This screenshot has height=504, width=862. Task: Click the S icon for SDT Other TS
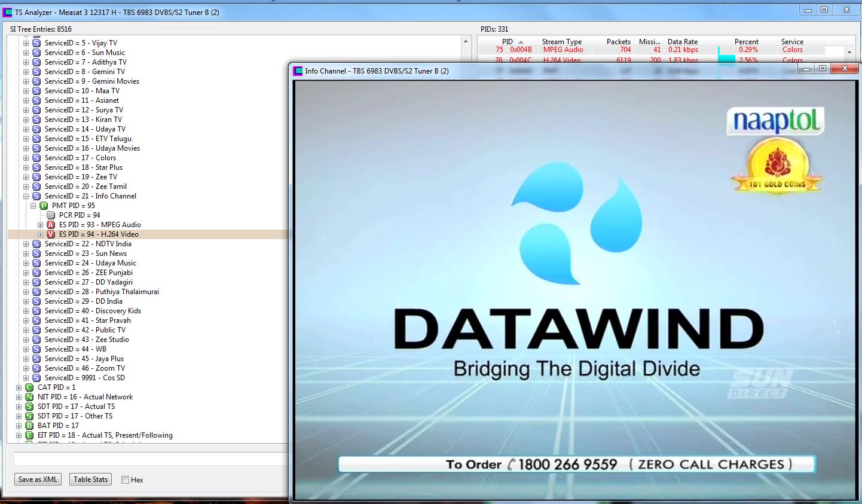tap(29, 416)
